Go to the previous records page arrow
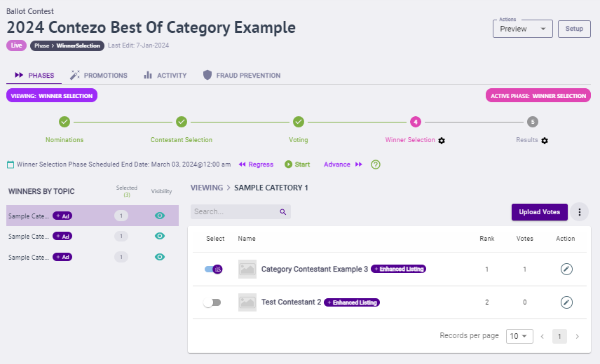 (543, 337)
